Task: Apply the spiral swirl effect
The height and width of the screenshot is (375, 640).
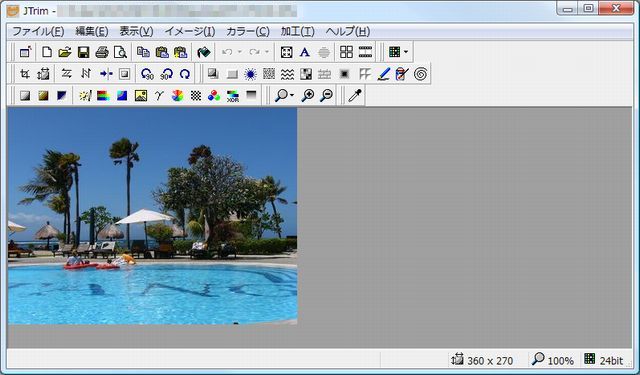Action: pyautogui.click(x=420, y=74)
